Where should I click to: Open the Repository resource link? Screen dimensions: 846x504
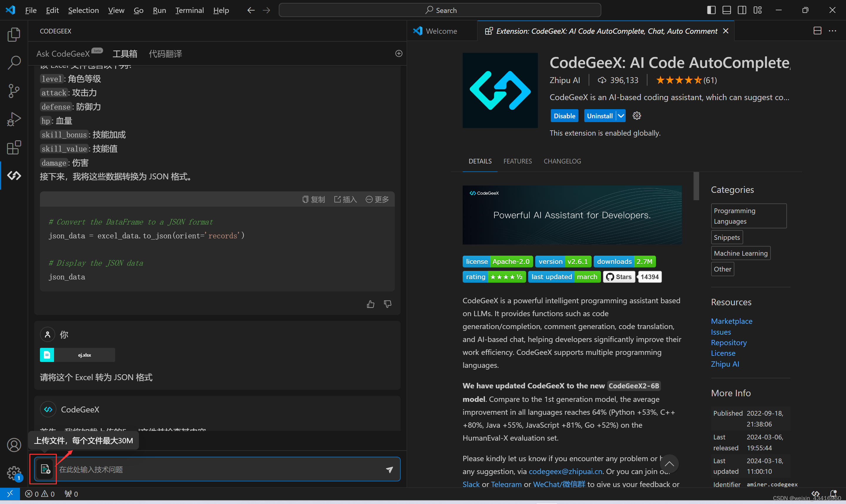(728, 342)
